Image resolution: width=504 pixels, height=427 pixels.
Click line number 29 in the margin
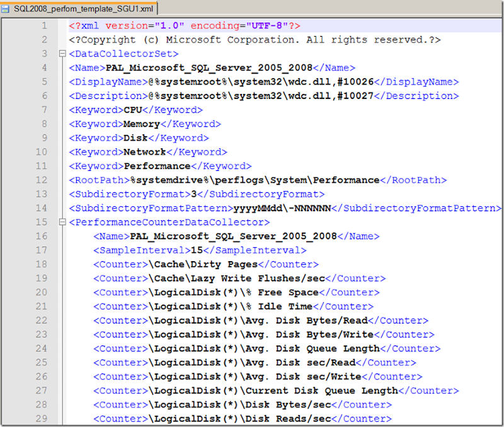pyautogui.click(x=41, y=418)
